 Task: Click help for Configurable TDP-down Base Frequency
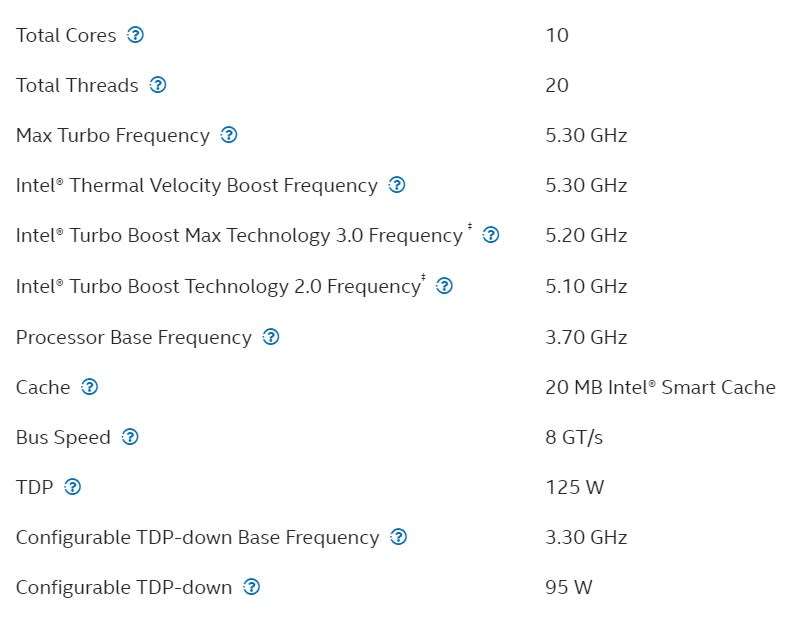[399, 537]
